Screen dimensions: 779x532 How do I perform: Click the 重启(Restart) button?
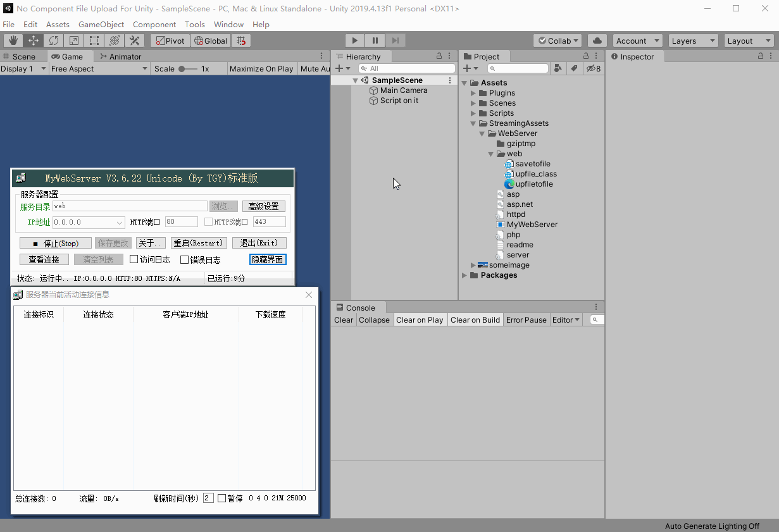click(199, 243)
